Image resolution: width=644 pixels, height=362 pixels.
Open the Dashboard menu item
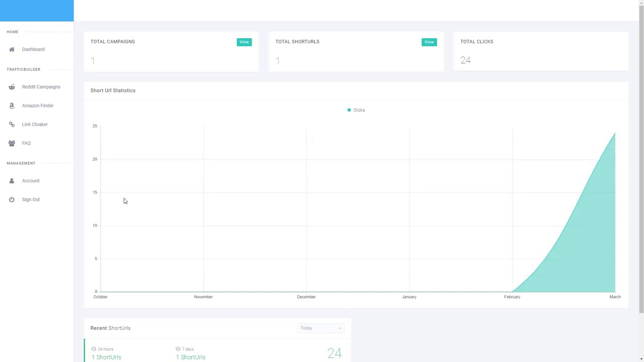[x=33, y=49]
